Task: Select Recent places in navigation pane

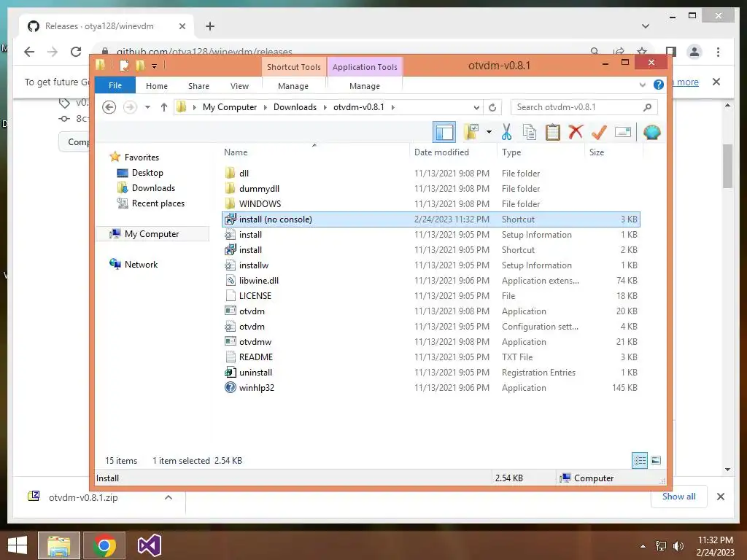Action: coord(158,203)
